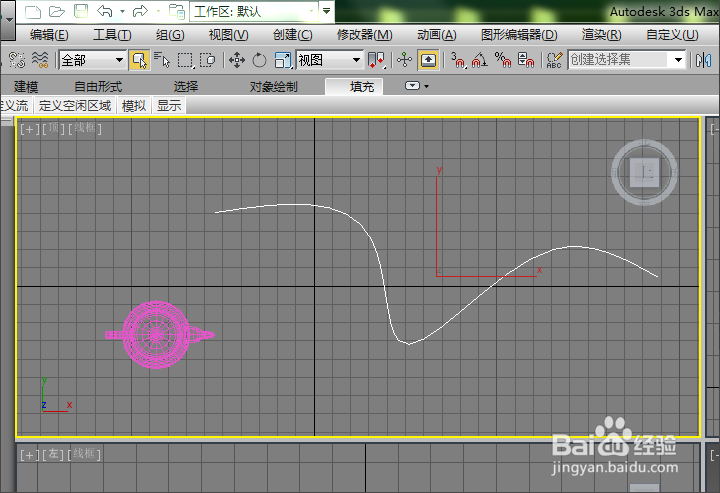Select the Move tool
This screenshot has width=720, height=493.
236,60
